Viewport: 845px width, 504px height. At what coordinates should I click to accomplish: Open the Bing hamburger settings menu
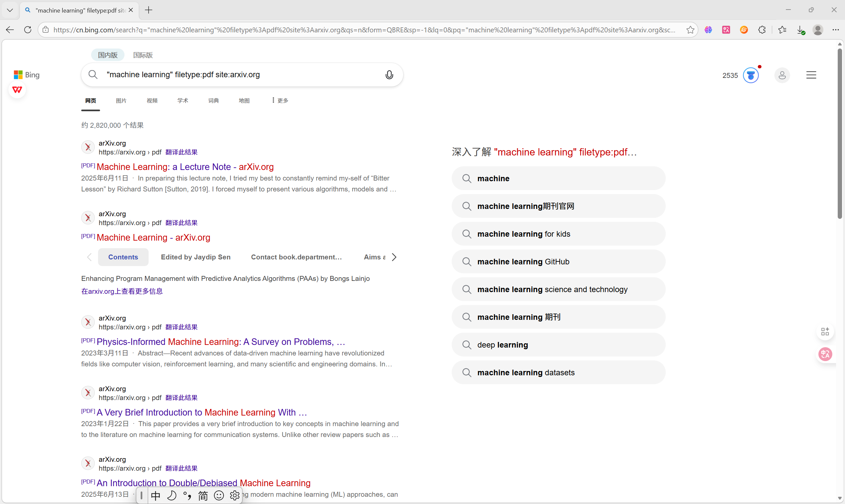coord(811,75)
